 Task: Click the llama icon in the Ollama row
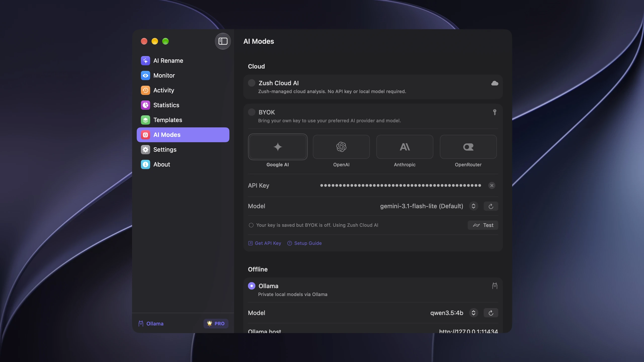pos(495,286)
